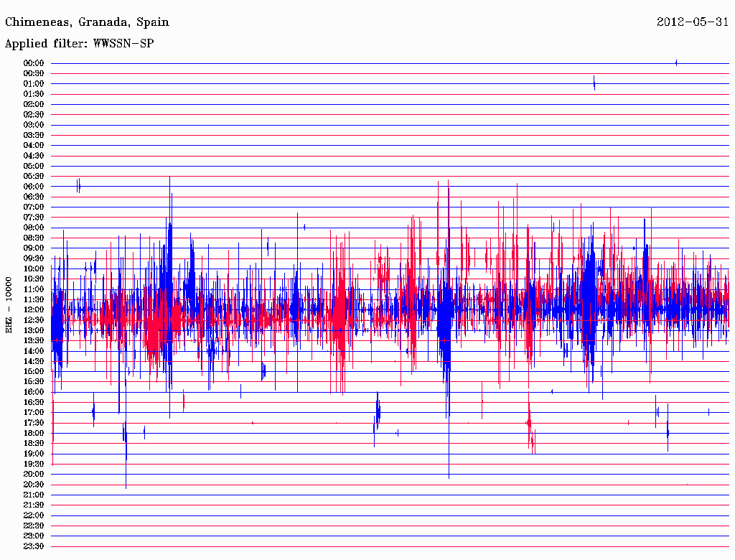Select the 23:00 time label

[33, 536]
